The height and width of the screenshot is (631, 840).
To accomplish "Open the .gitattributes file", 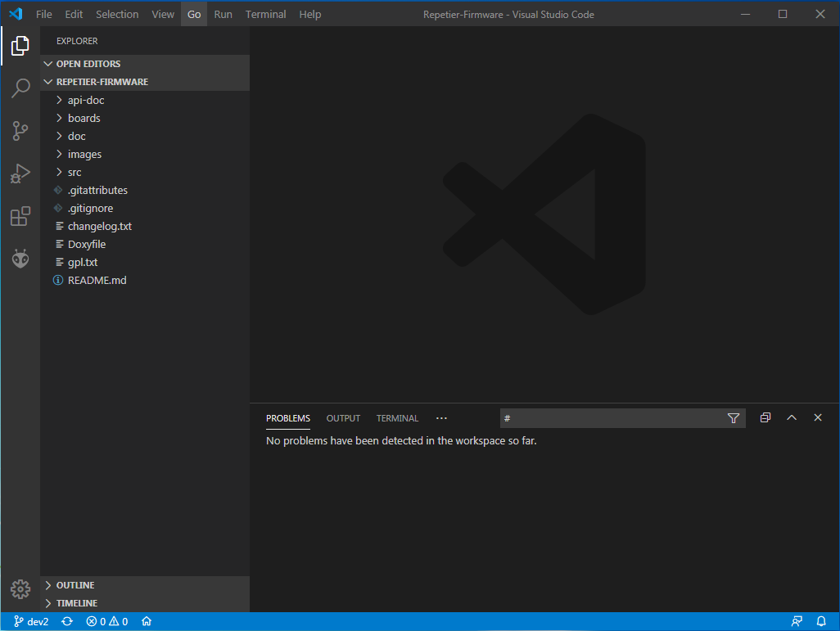I will tap(145, 190).
